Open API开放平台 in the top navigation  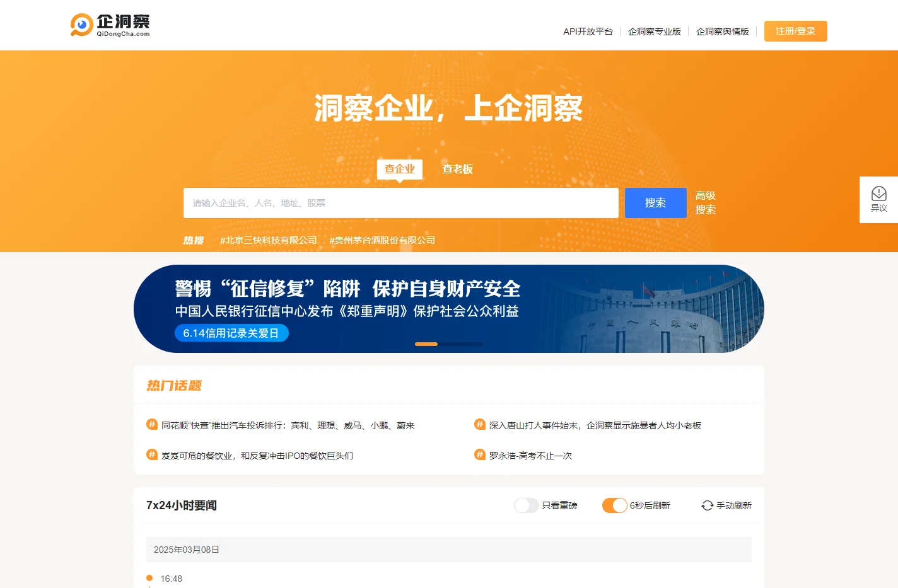pos(588,32)
